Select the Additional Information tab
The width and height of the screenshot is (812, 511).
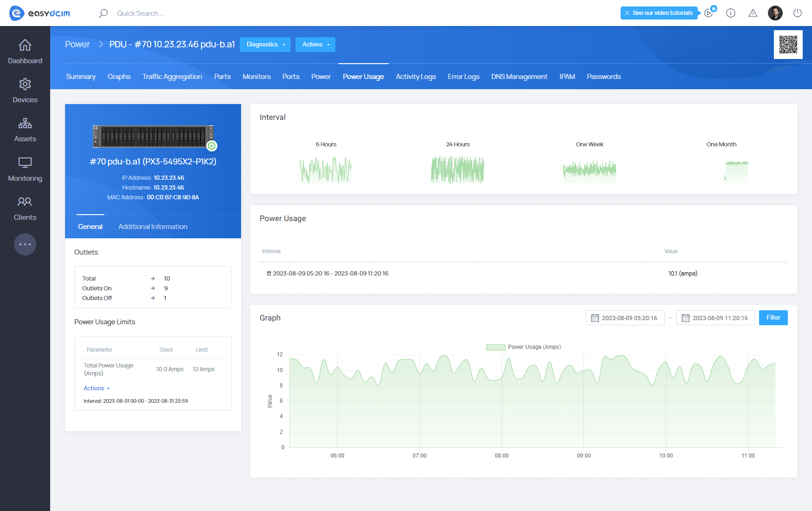click(153, 227)
